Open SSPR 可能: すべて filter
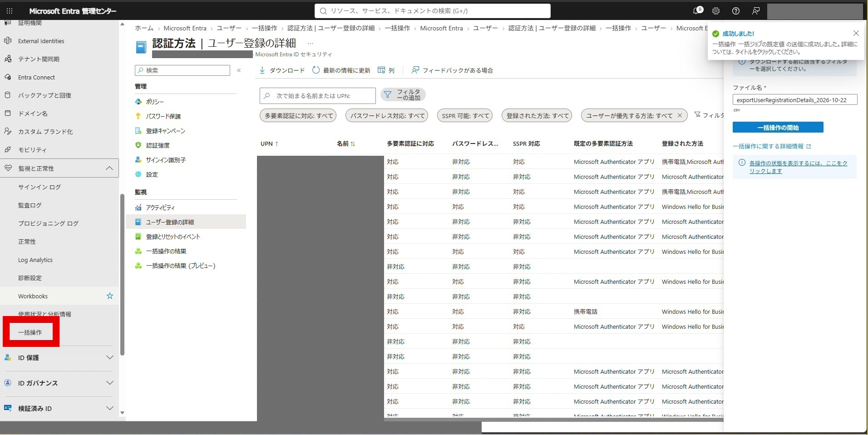Viewport: 868px width, 435px height. point(465,116)
